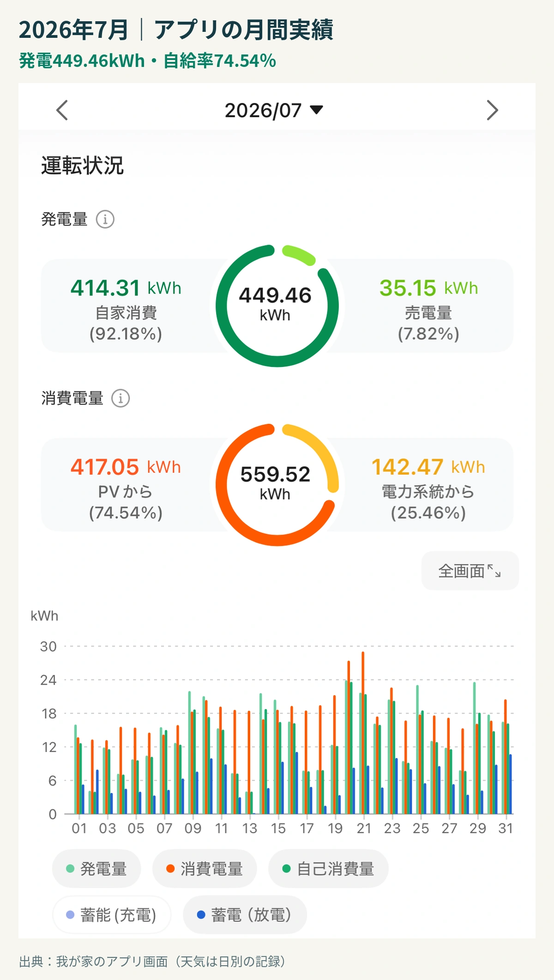
Task: Select the 417.05 kWh PVから card
Action: point(126,485)
